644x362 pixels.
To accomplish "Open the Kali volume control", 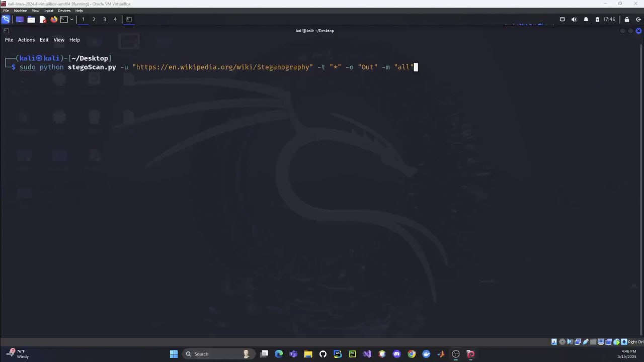I will point(574,20).
